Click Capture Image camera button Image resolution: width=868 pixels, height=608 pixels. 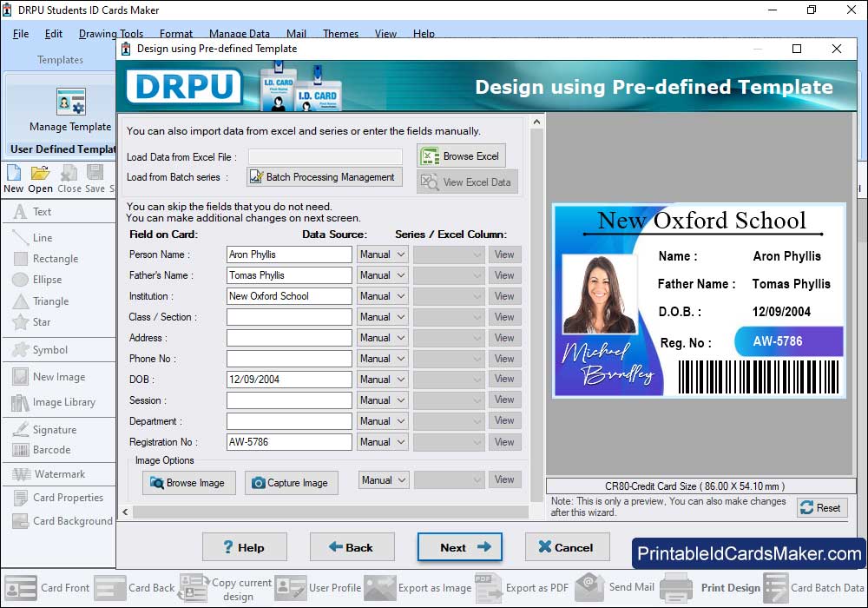[x=291, y=483]
